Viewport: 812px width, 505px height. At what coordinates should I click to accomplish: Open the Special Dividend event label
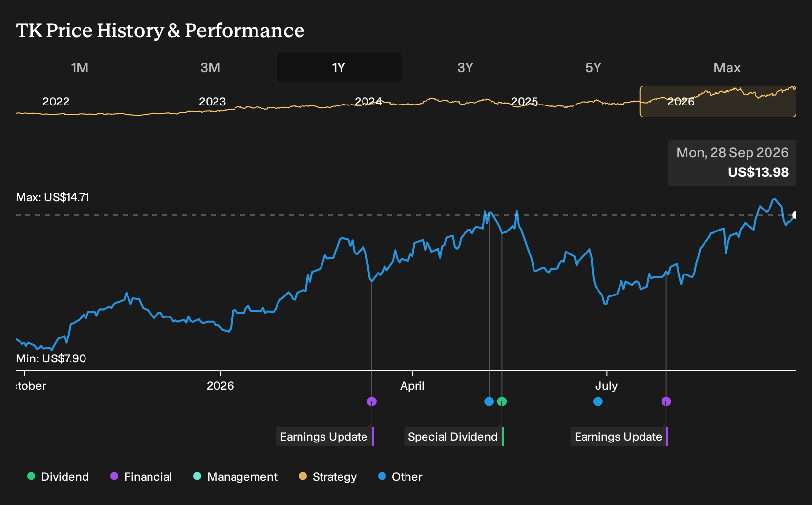coord(454,437)
